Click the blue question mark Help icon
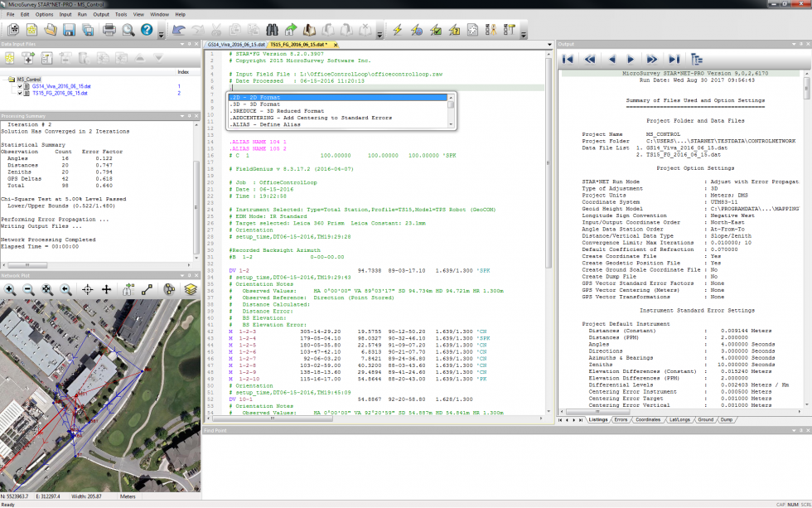Viewport: 812px width, 508px height. click(147, 30)
